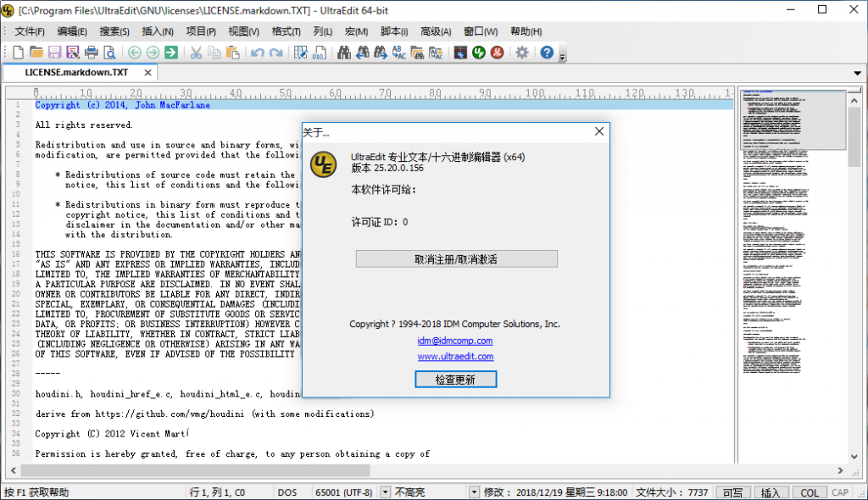Toggle COL column mode in status bar
The width and height of the screenshot is (868, 500).
click(809, 492)
